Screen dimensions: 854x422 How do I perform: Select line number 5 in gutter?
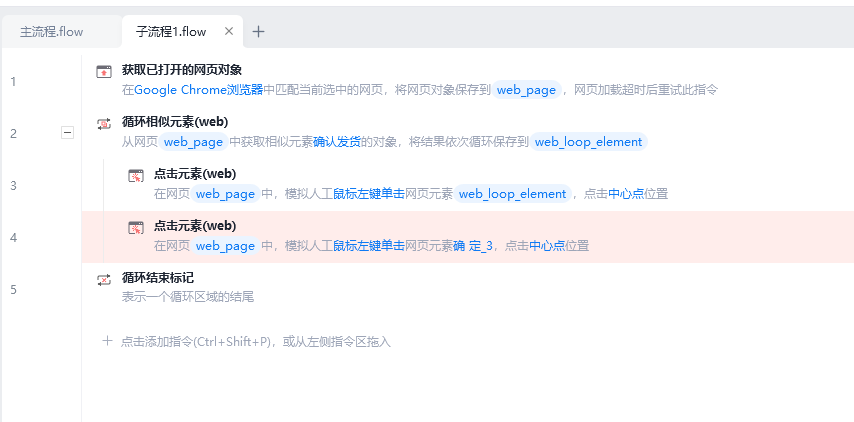click(14, 290)
